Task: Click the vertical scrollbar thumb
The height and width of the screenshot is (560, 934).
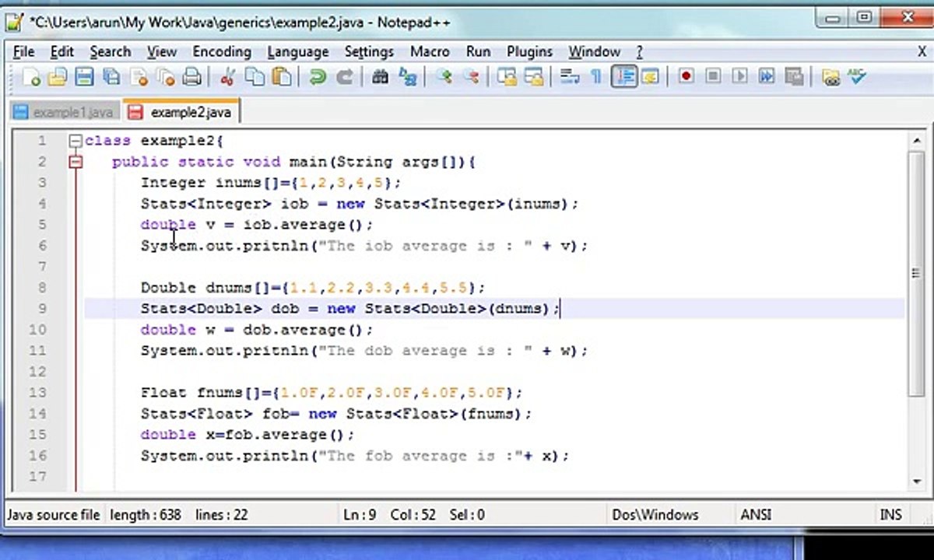Action: pos(916,273)
